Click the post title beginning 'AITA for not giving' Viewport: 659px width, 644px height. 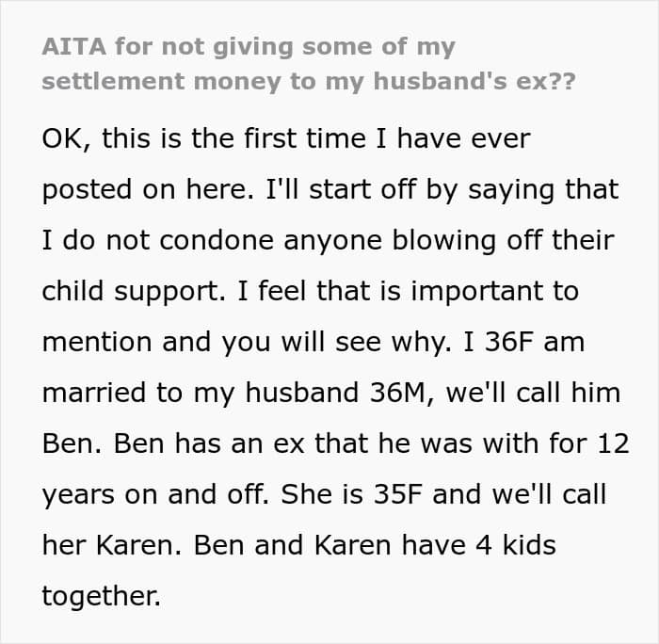pyautogui.click(x=309, y=64)
